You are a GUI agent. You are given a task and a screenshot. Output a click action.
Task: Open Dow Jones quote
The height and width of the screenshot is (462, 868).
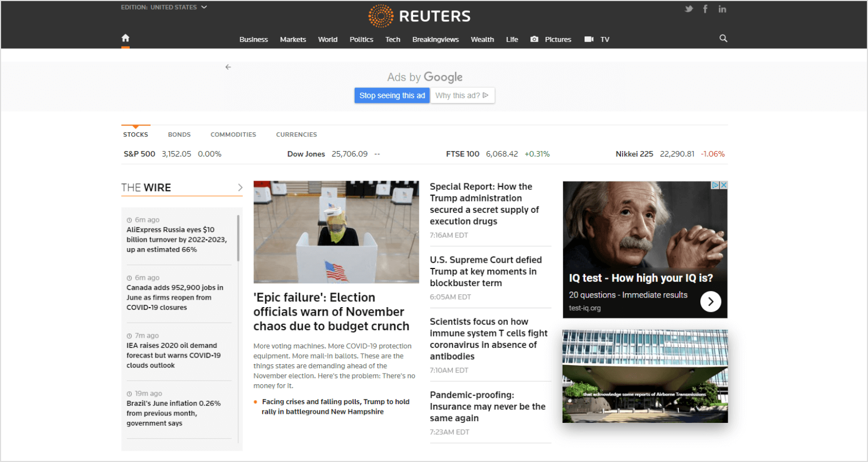point(306,154)
